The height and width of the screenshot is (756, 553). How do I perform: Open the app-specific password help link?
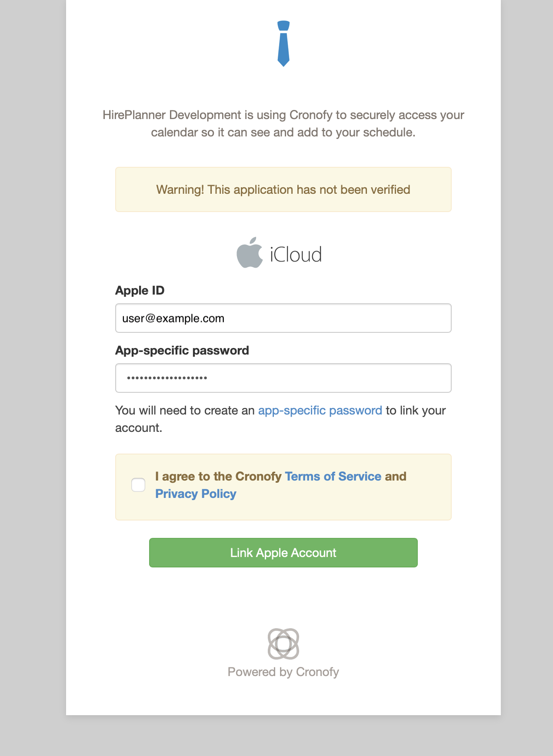click(x=320, y=411)
